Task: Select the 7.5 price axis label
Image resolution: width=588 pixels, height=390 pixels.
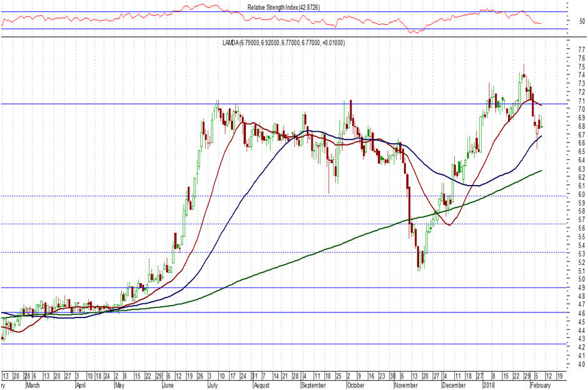Action: 582,67
